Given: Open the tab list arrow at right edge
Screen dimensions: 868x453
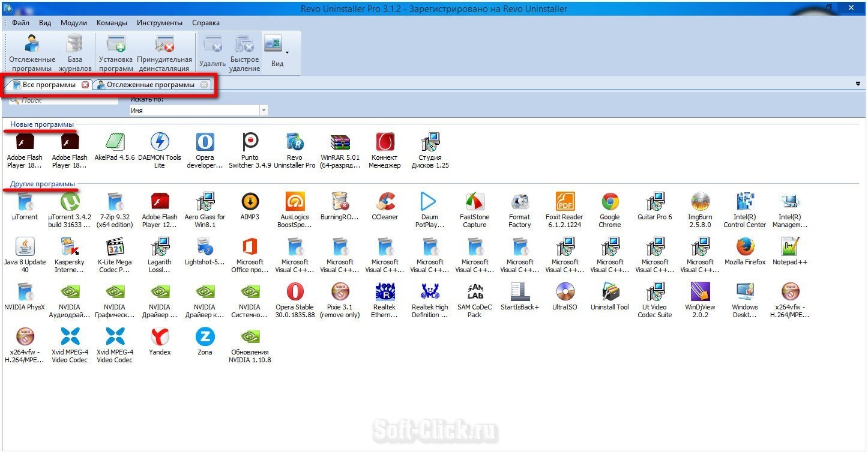Looking at the screenshot, I should 858,84.
